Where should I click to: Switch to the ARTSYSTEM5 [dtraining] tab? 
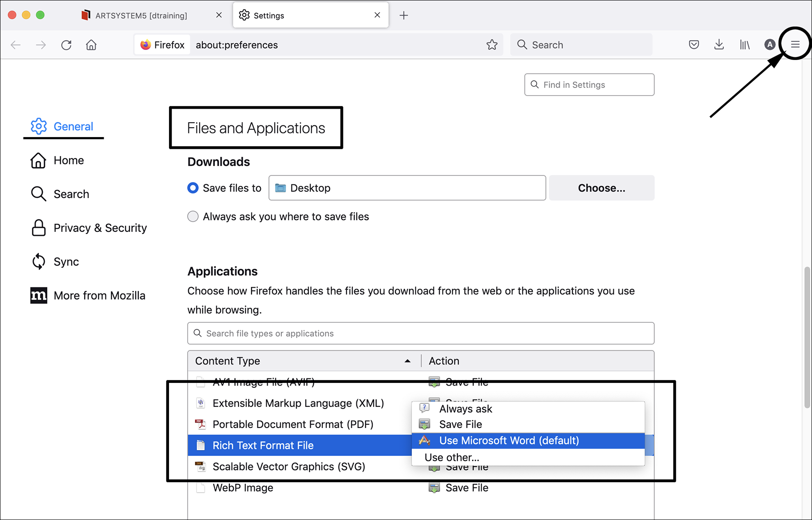tap(141, 15)
